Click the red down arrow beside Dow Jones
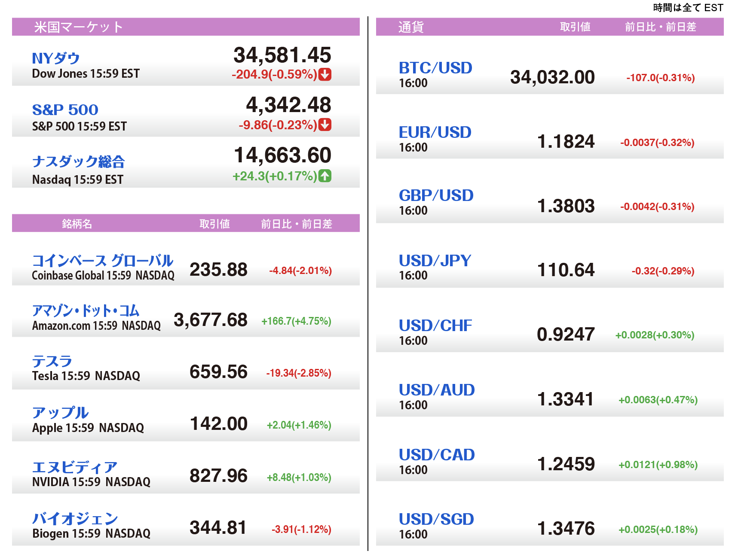The image size is (735, 560). pos(325,74)
